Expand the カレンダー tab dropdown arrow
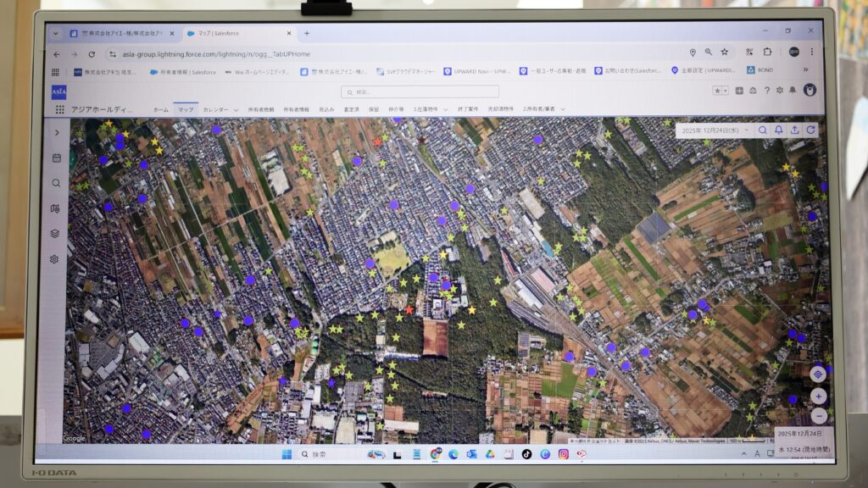Viewport: 868px width, 488px height. [236, 110]
